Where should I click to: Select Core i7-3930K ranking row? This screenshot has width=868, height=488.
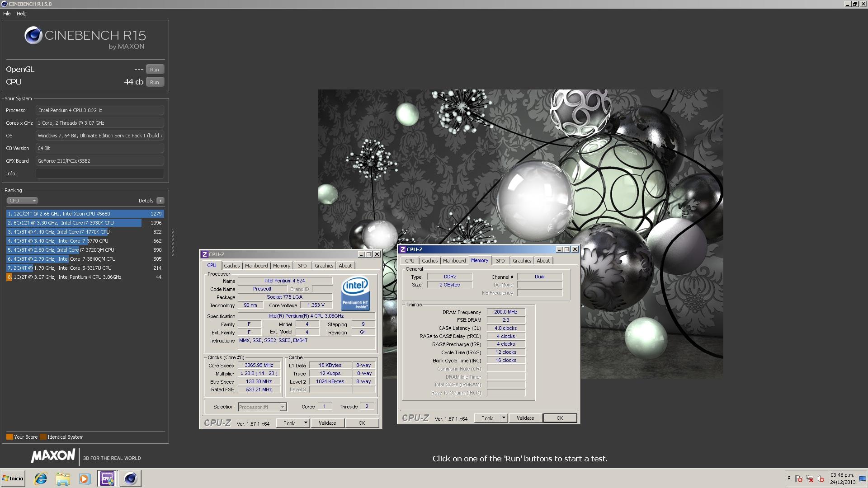coord(85,223)
